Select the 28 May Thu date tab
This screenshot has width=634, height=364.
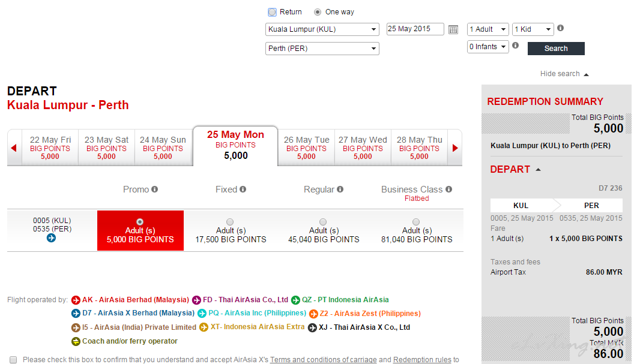(x=419, y=148)
